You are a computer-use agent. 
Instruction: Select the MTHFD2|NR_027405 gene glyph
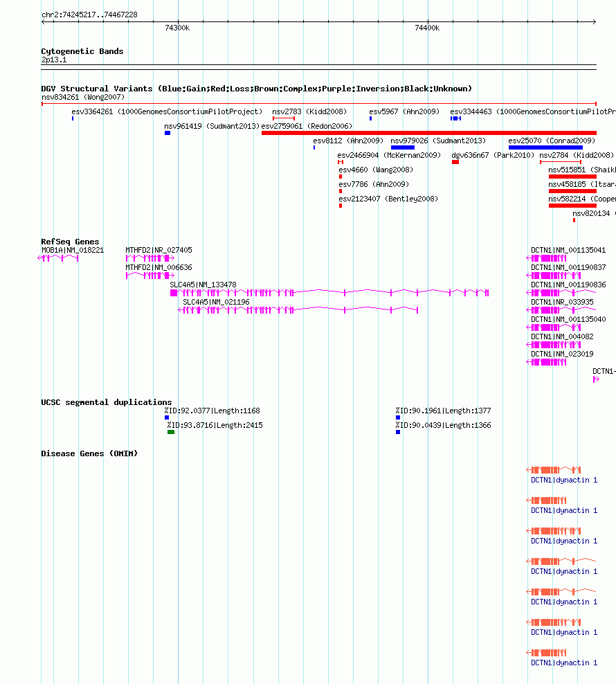click(x=150, y=258)
